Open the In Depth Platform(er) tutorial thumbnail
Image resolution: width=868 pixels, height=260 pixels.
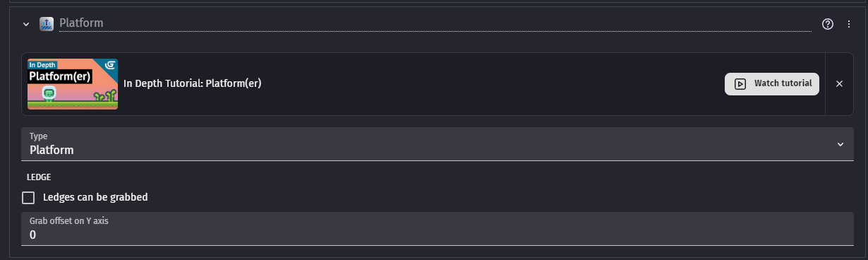[x=73, y=84]
